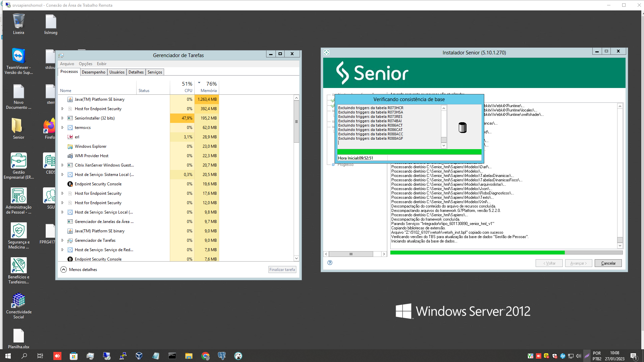Open Exibir menu in Task Manager
Screen dimensions: 644x362
click(102, 64)
